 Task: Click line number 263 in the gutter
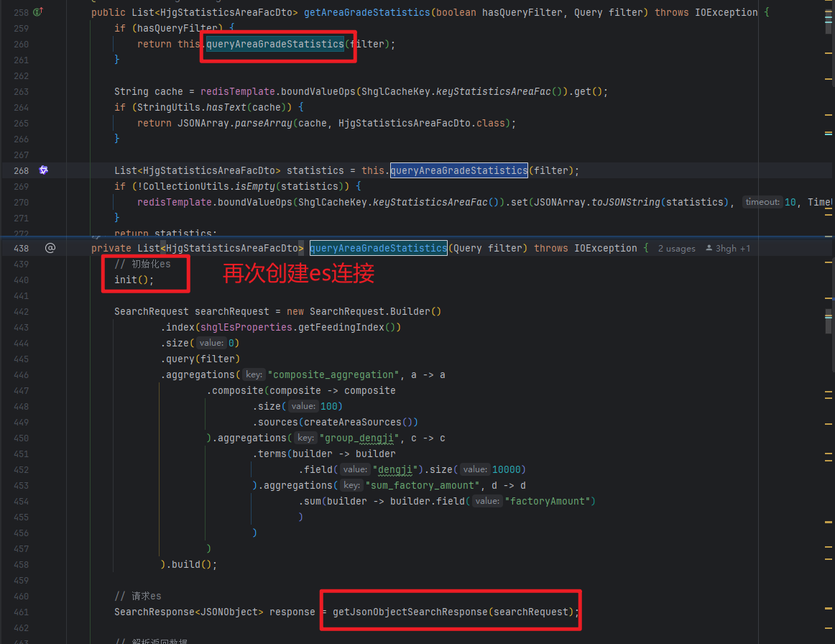click(x=21, y=91)
